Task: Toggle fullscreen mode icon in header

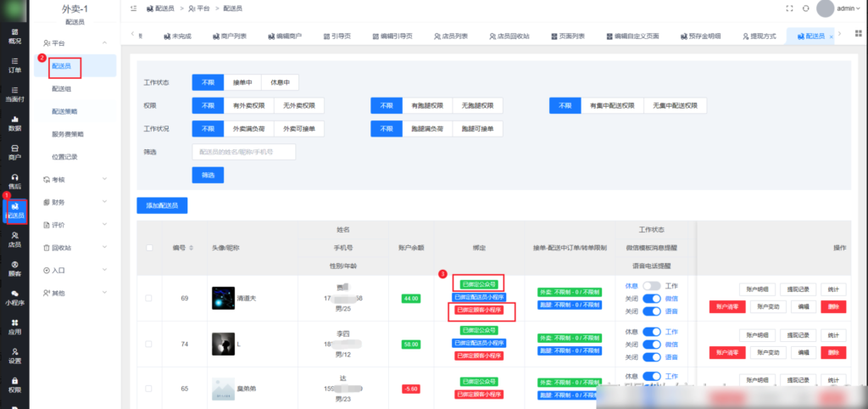Action: pos(790,8)
